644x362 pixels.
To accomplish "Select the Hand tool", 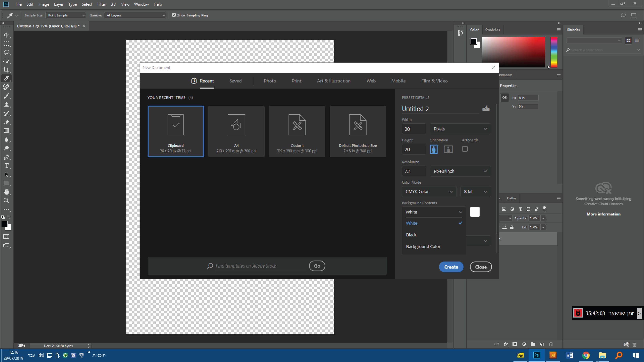I will (6, 192).
